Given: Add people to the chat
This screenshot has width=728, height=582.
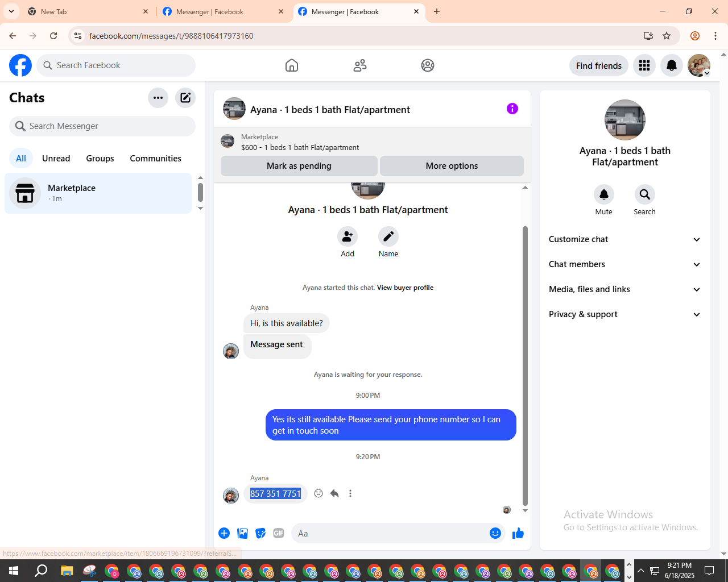Looking at the screenshot, I should [348, 236].
